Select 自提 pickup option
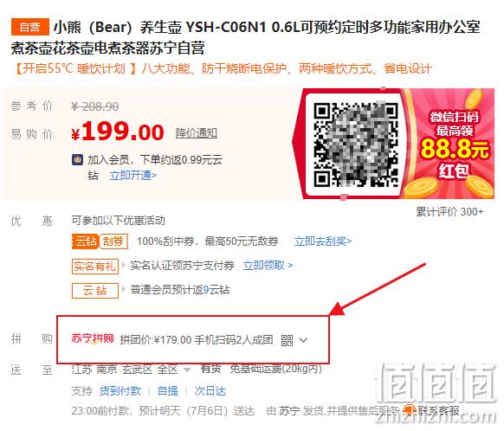 tap(167, 391)
